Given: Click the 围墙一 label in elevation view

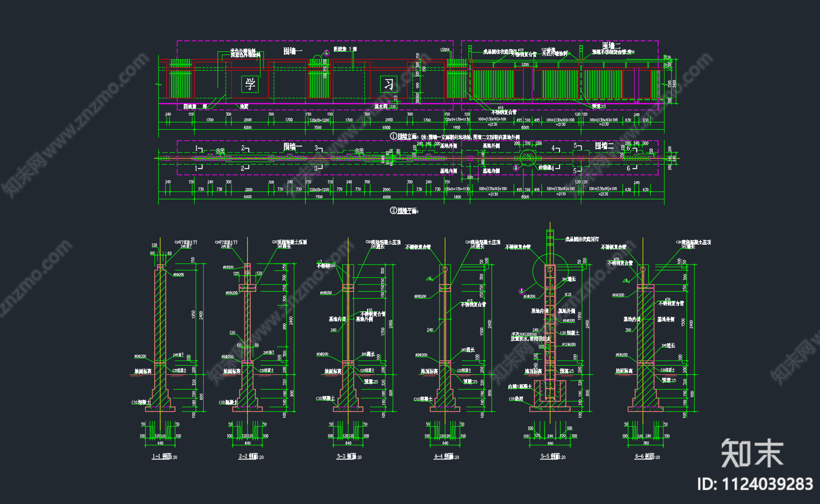Looking at the screenshot, I should click(293, 51).
